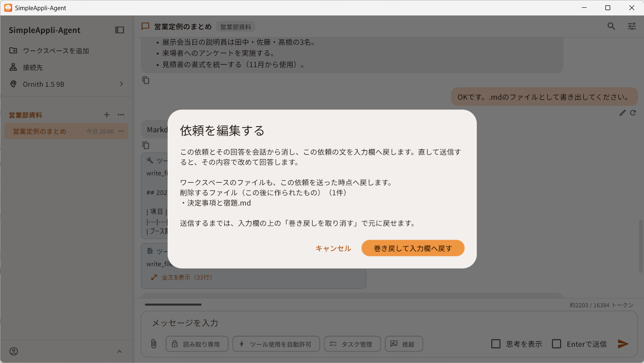Image resolution: width=644 pixels, height=363 pixels.
Task: Open the 接続先 connections icon
Action: [13, 67]
